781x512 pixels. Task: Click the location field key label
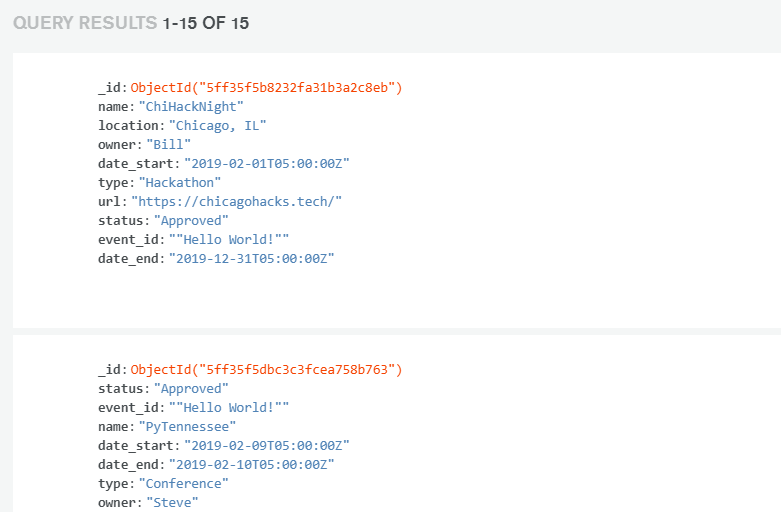[x=129, y=125]
